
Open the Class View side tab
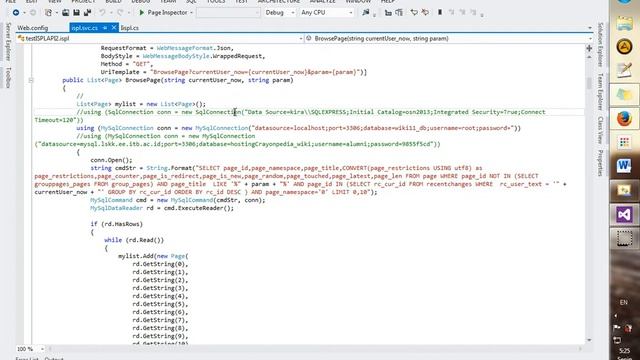[600, 130]
